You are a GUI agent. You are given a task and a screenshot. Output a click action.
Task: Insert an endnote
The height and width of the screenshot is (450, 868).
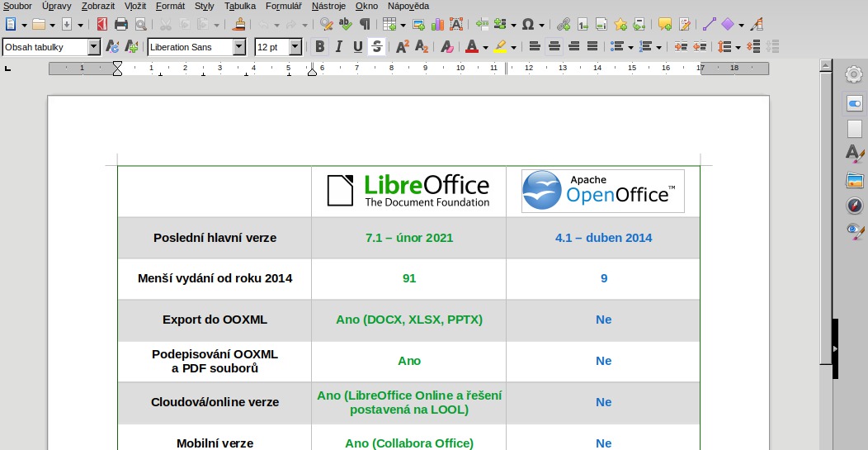click(601, 25)
